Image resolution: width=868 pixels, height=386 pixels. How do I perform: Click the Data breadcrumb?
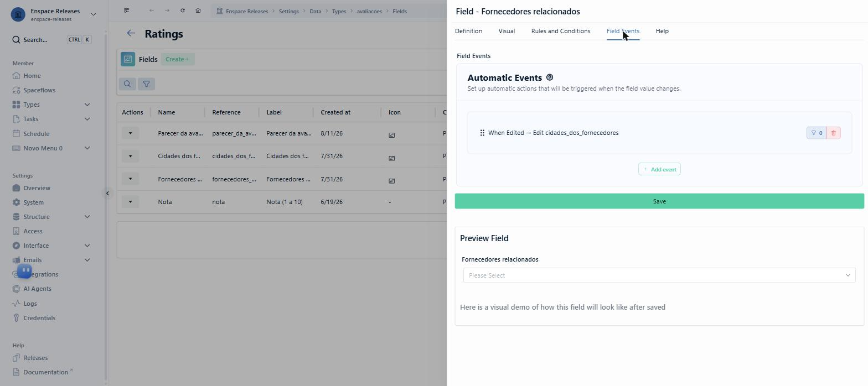pos(315,11)
